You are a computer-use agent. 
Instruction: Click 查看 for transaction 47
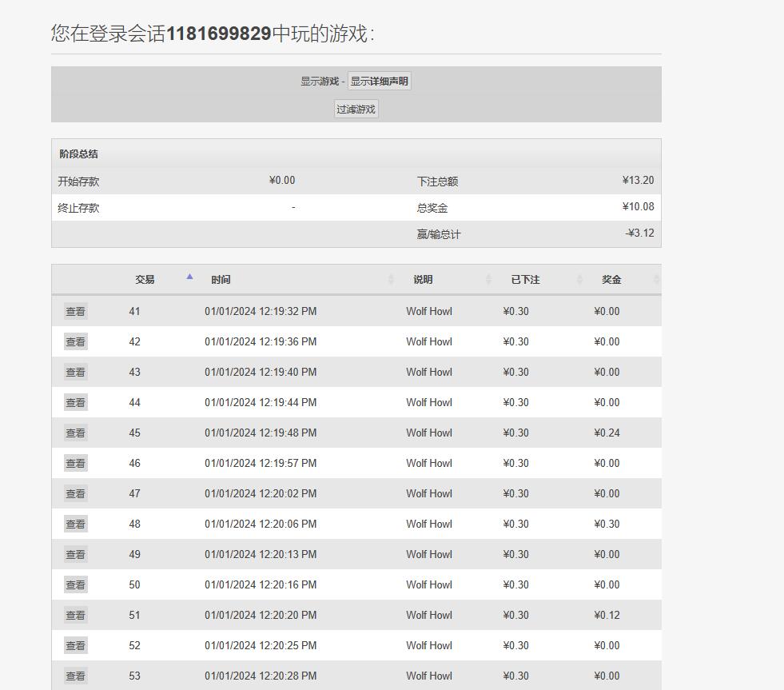pos(75,494)
